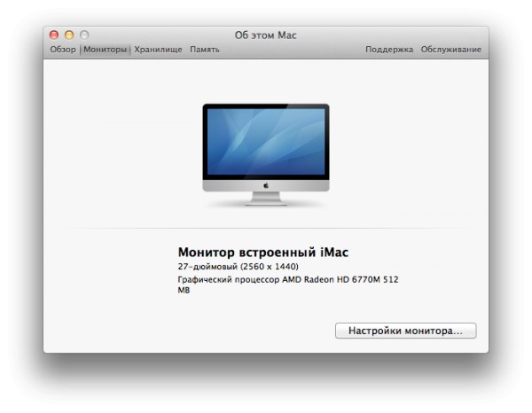
Task: Click the Монитор встроенный iMac heading
Action: pos(263,253)
